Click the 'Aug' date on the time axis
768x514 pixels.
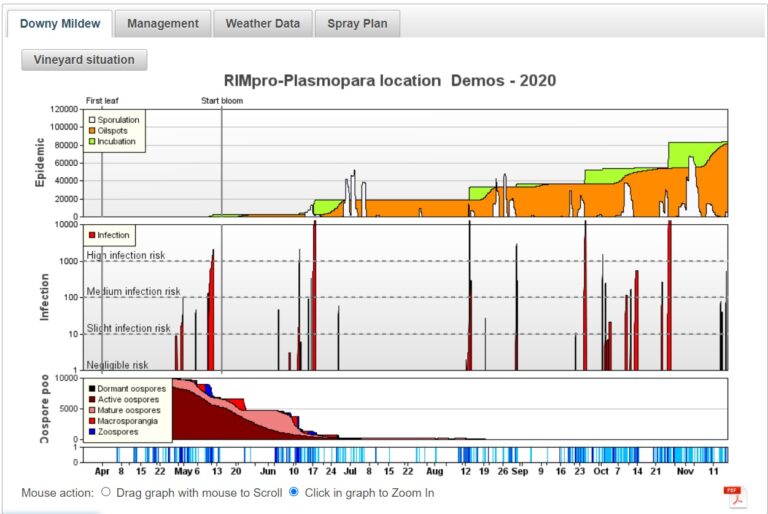pos(434,471)
